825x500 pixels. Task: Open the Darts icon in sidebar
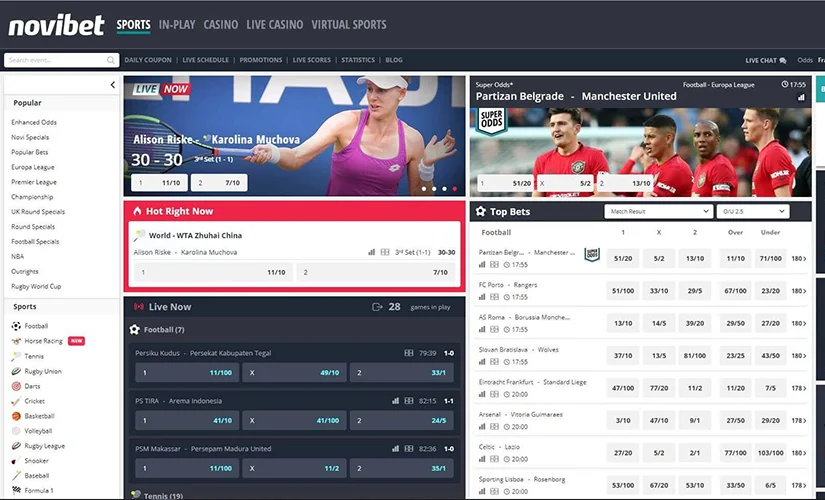[16, 386]
